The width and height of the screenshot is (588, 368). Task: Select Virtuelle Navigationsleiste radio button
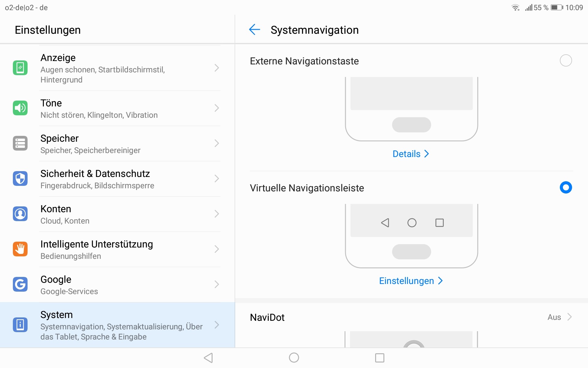click(566, 187)
